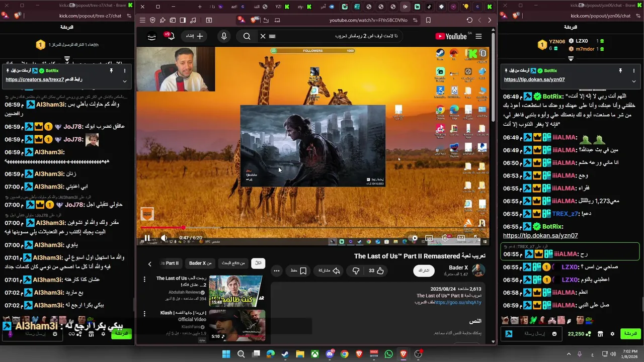Image resolution: width=644 pixels, height=362 pixels.
Task: Pause the YouTube video
Action: point(147,238)
